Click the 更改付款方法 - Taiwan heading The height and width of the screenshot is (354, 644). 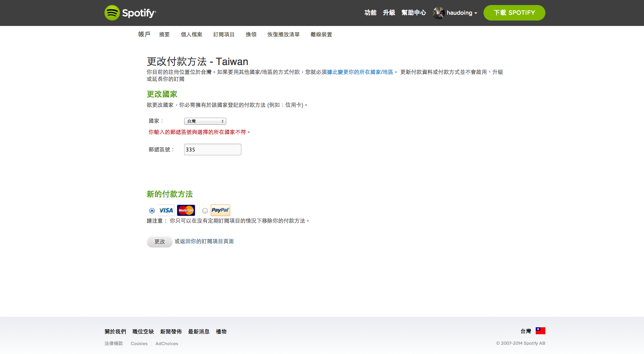click(197, 62)
